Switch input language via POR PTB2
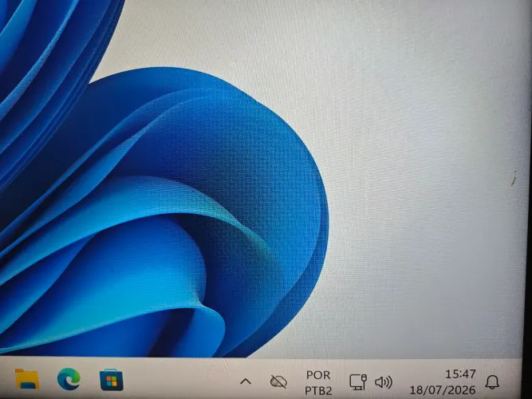 [x=318, y=383]
